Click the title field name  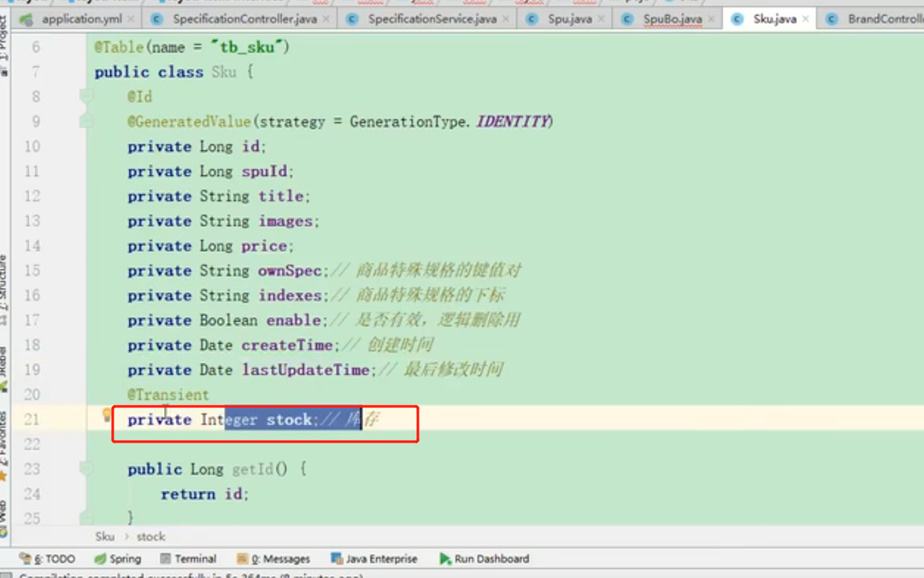click(x=282, y=196)
